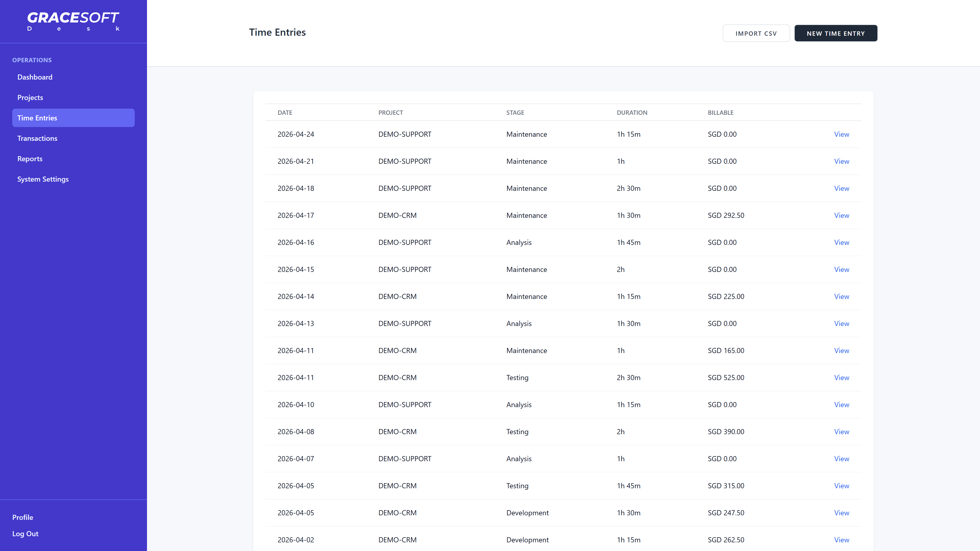Click billable amount SGD 247.50
Viewport: 980px width, 551px height.
pos(726,512)
